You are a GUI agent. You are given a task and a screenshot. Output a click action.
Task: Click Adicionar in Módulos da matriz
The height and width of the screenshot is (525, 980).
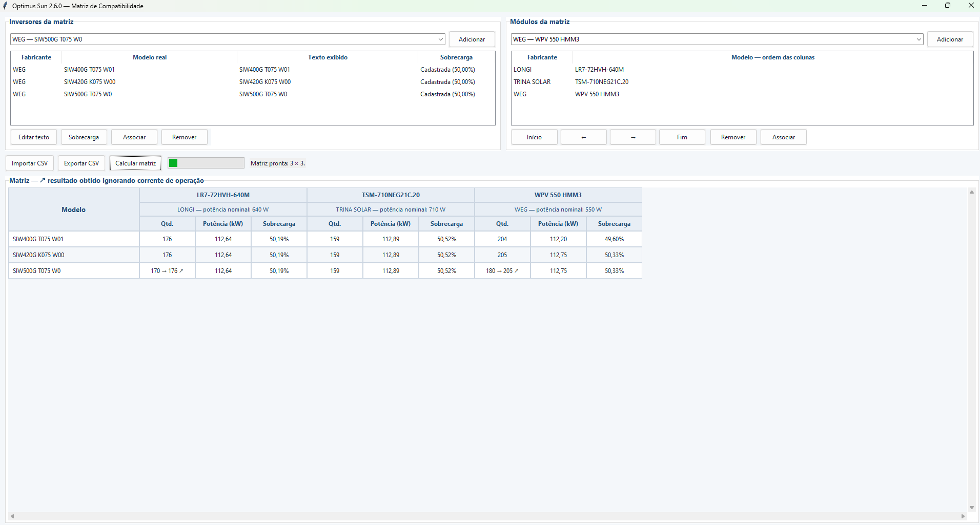[950, 39]
